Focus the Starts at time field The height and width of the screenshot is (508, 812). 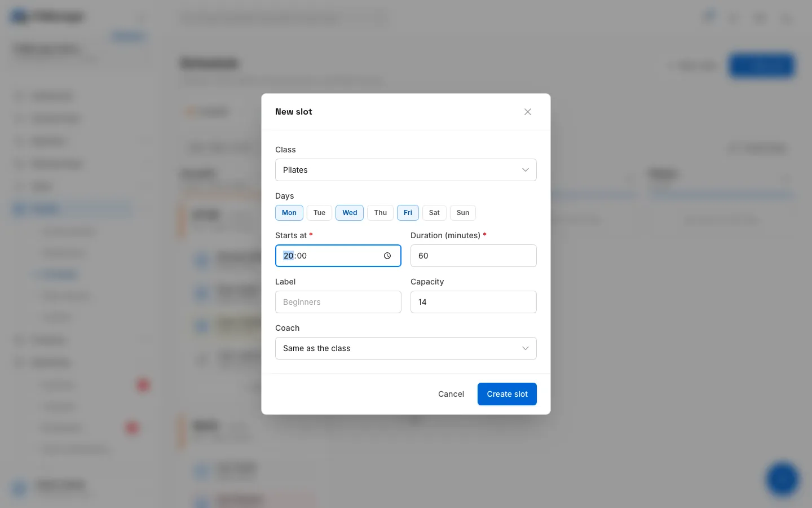pyautogui.click(x=338, y=256)
